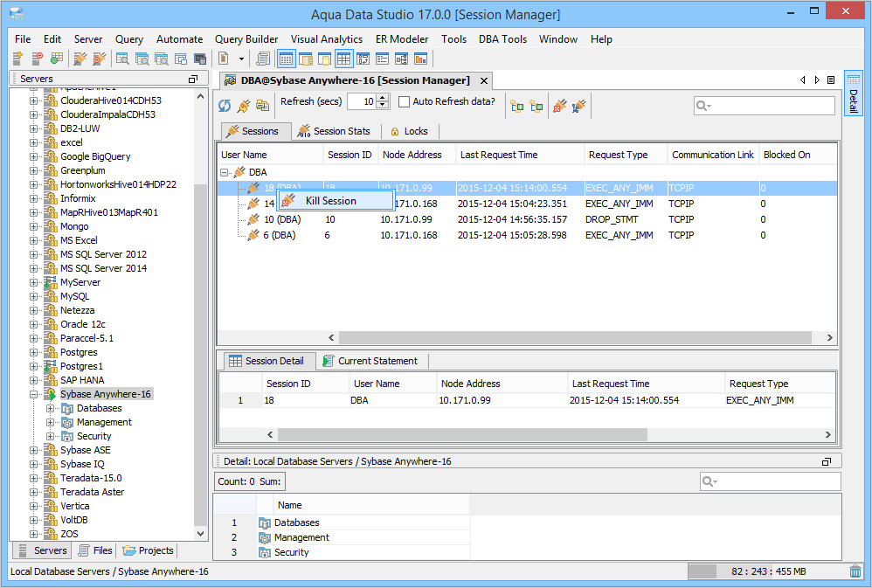Viewport: 872px width, 588px height.
Task: Click the Expand All tree icon with plus
Action: pyautogui.click(x=517, y=106)
